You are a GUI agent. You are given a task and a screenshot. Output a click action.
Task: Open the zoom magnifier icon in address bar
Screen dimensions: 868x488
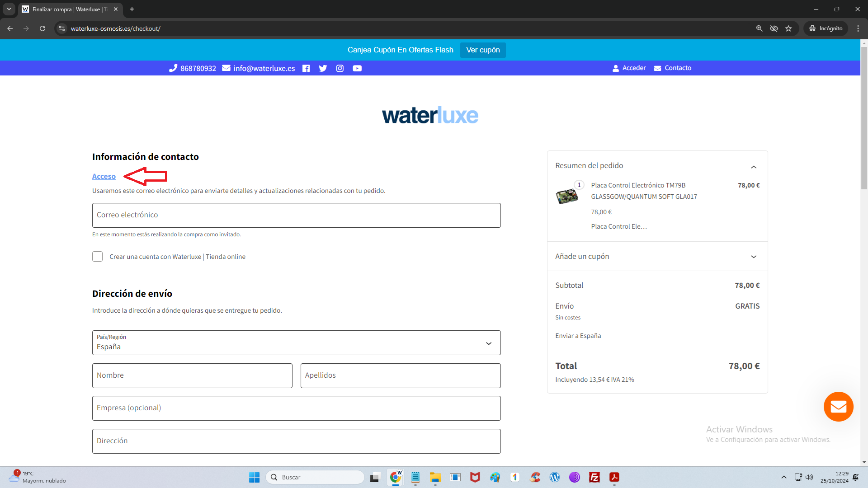click(x=759, y=28)
